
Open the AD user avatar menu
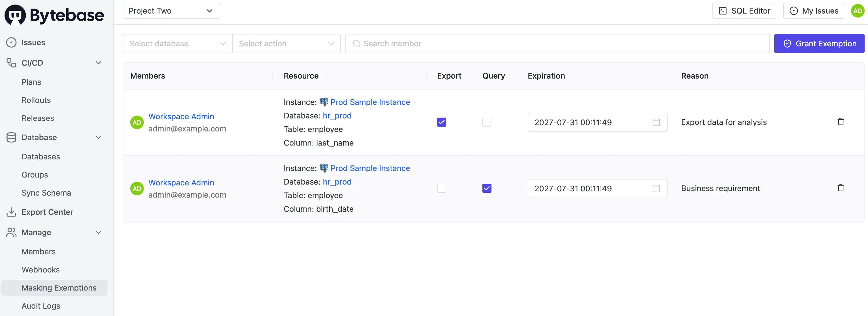point(857,11)
